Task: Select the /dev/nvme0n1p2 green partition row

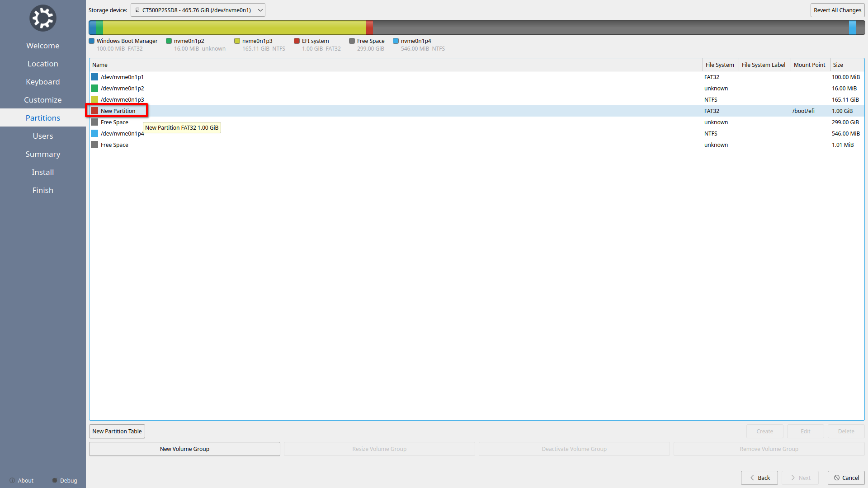Action: point(122,89)
